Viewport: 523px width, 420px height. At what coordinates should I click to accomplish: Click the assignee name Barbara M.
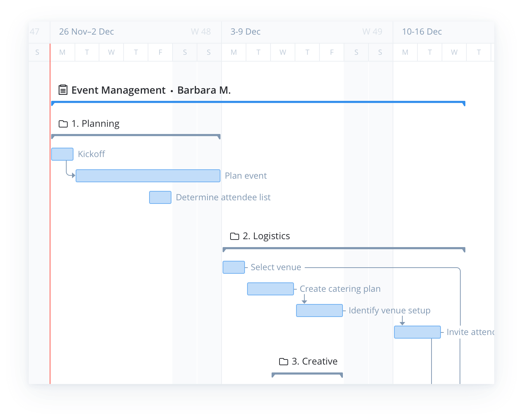coord(204,90)
